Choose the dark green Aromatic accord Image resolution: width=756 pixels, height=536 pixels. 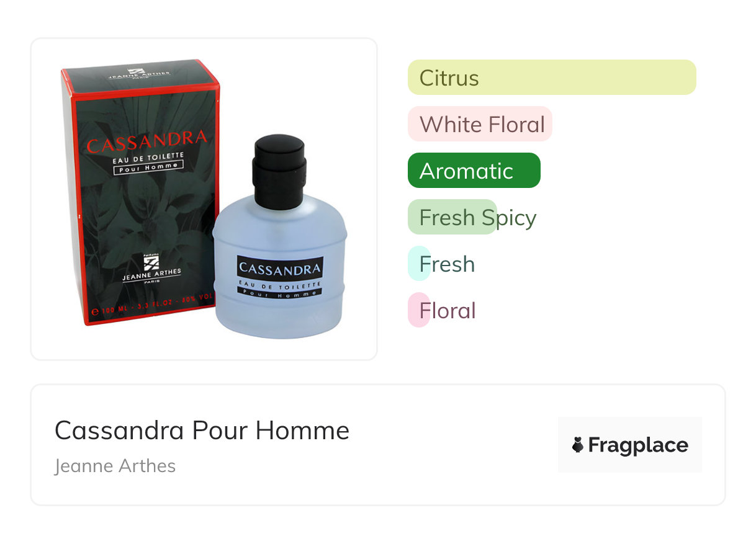474,171
